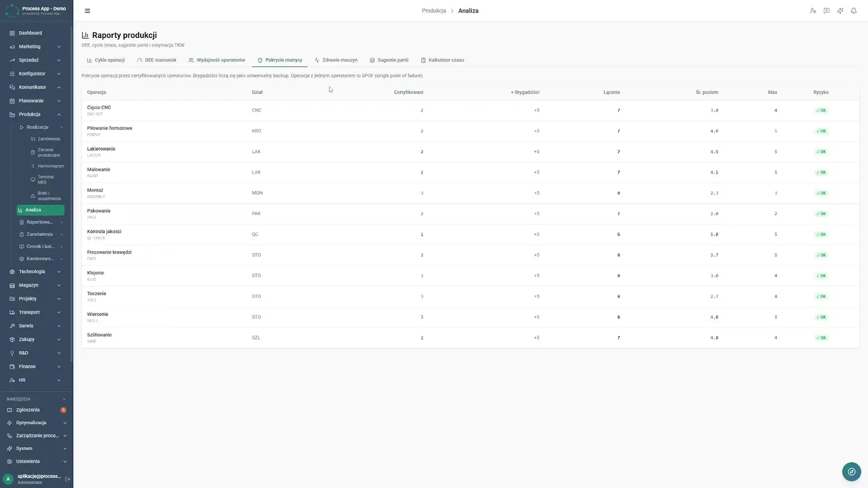Click the Śr. poziom column header
The image size is (868, 488).
click(x=707, y=92)
